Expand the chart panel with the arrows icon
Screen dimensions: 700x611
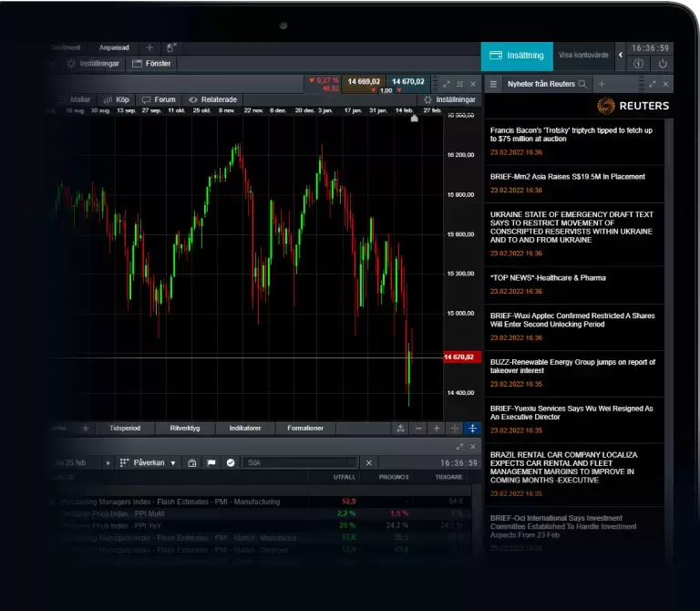tap(447, 84)
